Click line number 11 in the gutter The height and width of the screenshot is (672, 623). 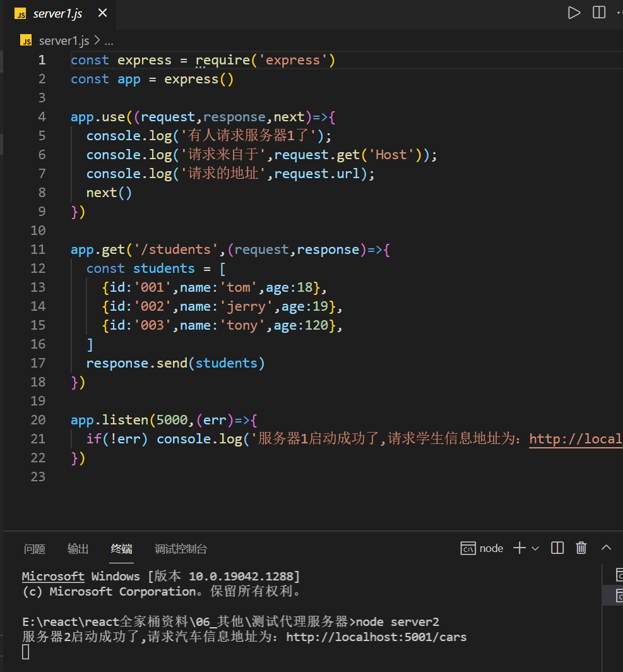[39, 249]
